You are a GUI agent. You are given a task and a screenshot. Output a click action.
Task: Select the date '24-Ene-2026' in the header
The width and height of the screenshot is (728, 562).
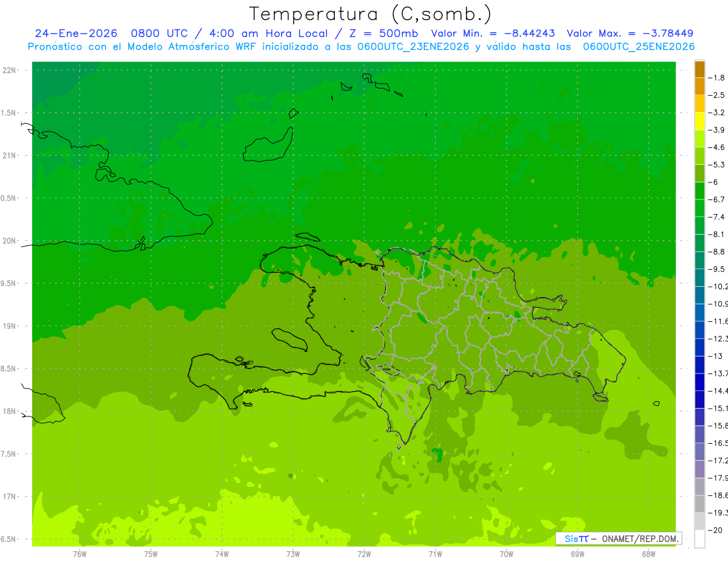pos(76,33)
